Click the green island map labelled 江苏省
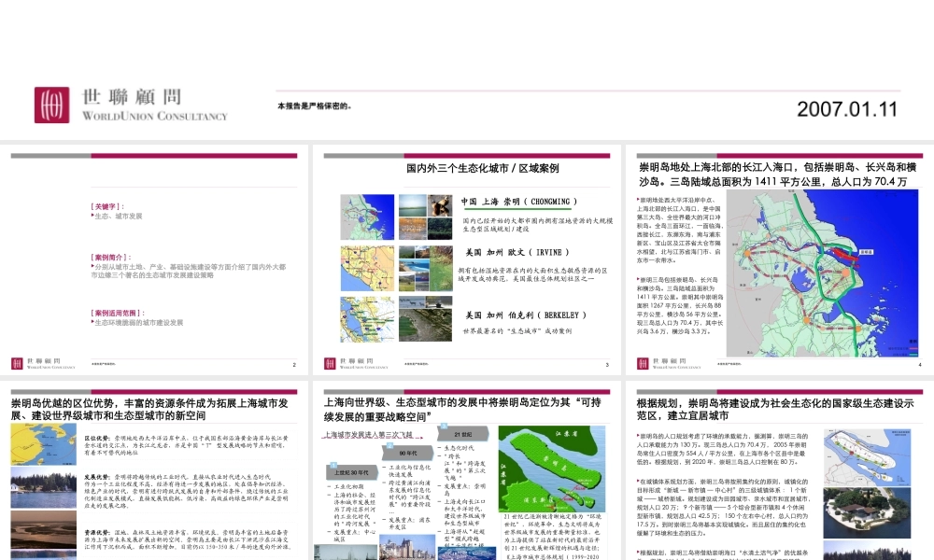 [552, 469]
